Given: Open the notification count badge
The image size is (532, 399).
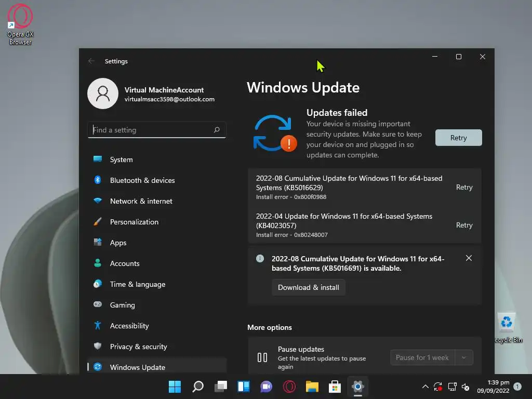Looking at the screenshot, I should (517, 386).
